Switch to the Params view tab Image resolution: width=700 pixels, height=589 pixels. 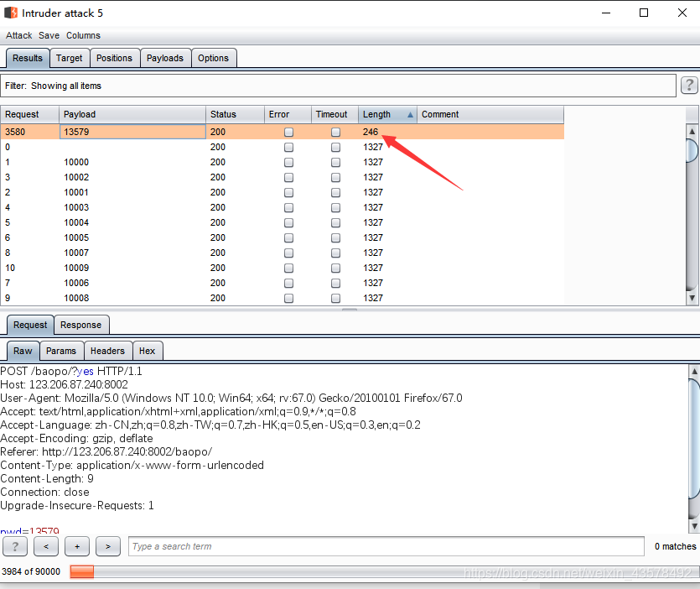click(x=61, y=351)
